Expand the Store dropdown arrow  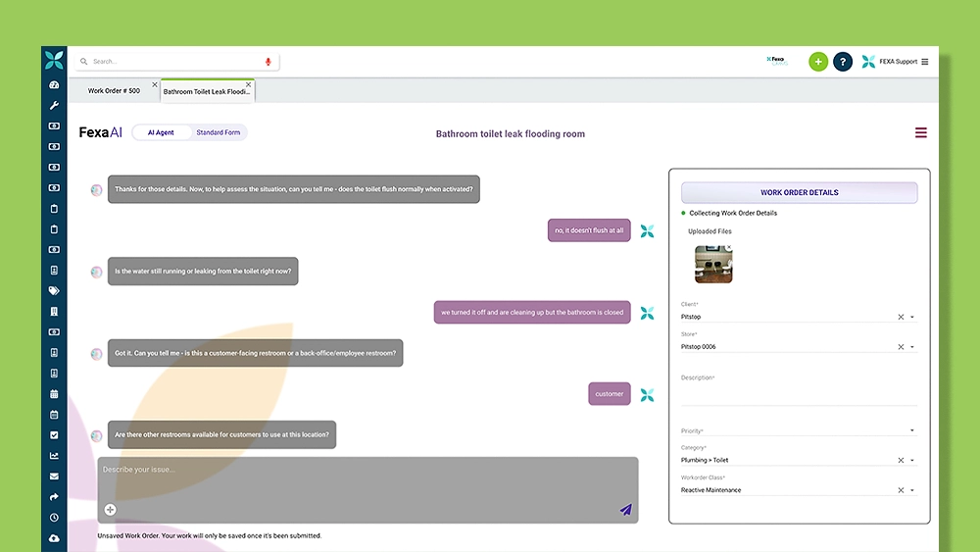pos(911,347)
